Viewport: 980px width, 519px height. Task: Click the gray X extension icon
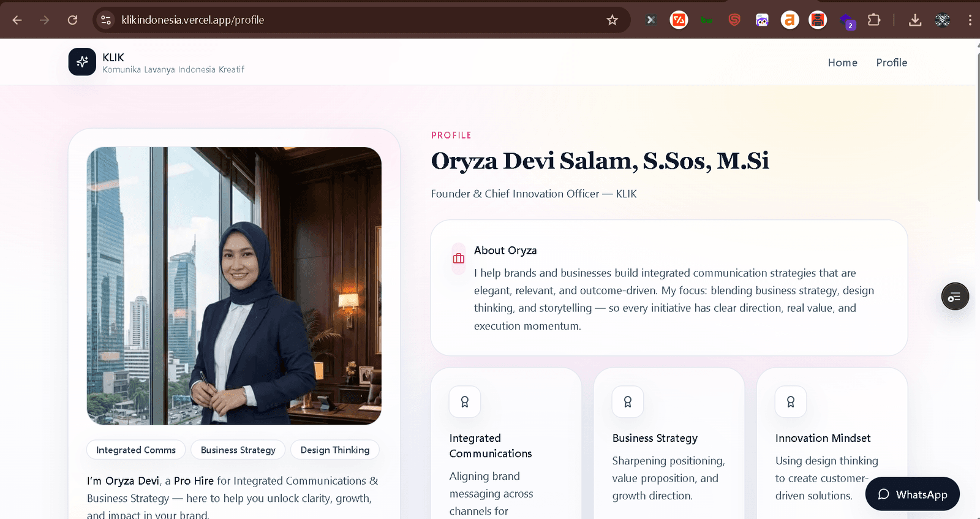pos(651,20)
